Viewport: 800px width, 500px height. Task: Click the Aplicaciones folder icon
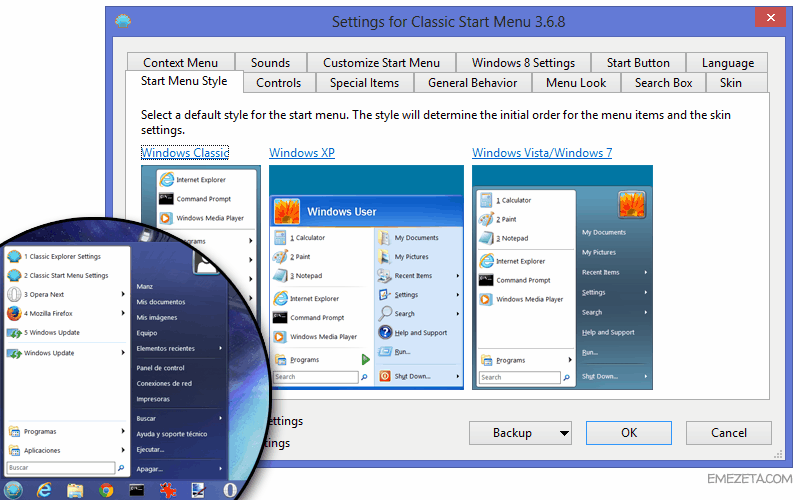[14, 450]
